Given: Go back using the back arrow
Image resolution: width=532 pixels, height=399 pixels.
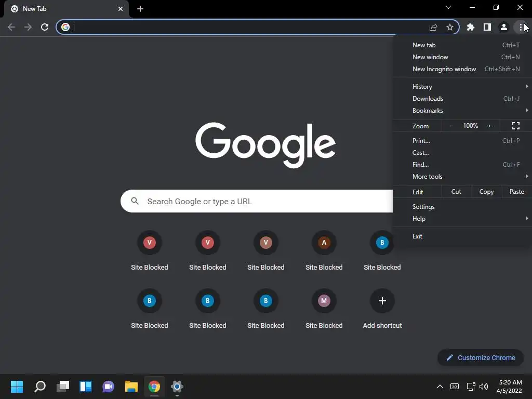Looking at the screenshot, I should (11, 27).
